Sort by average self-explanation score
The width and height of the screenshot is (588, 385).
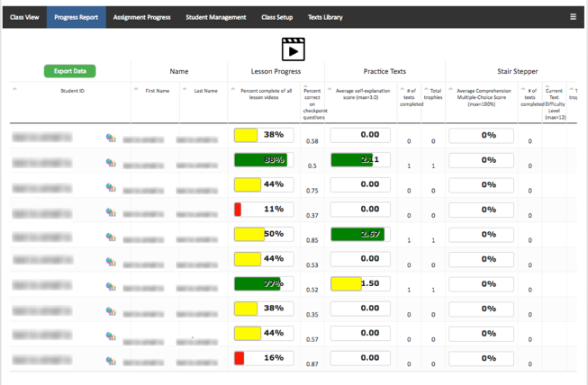click(x=330, y=89)
